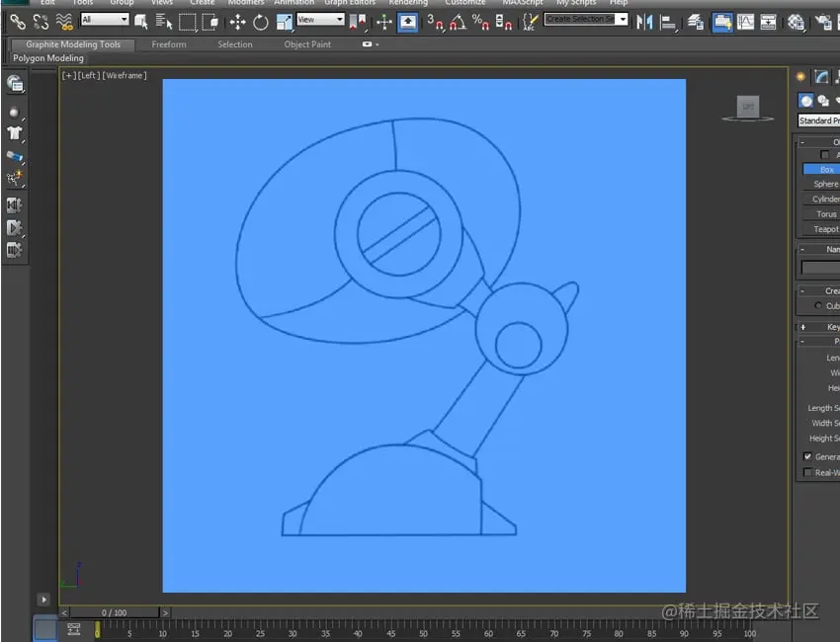Open the selection filter All dropdown
The image size is (840, 642).
coord(105,20)
